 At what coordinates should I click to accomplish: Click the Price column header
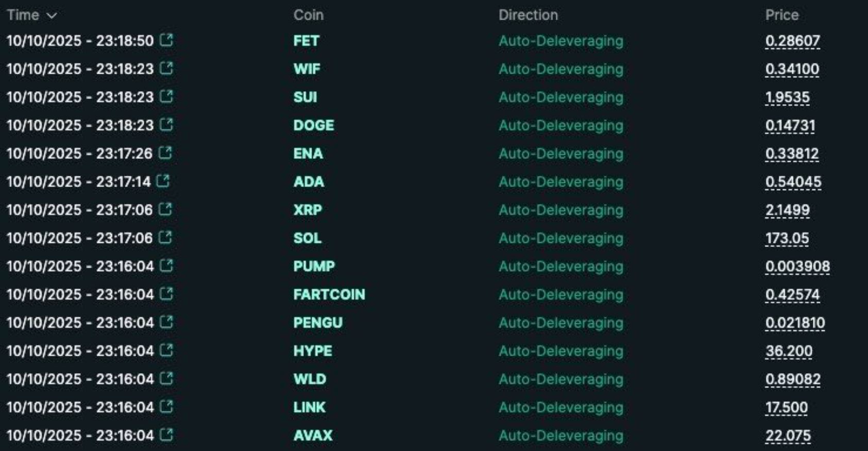point(781,15)
